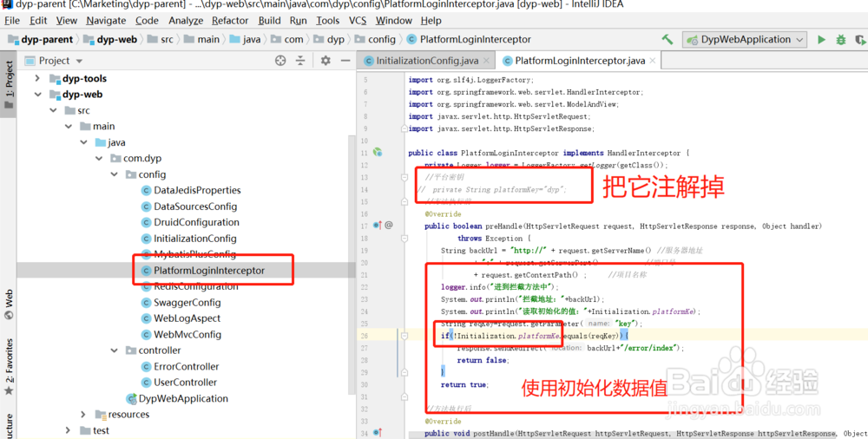Click the Build project hammer icon

[x=667, y=39]
